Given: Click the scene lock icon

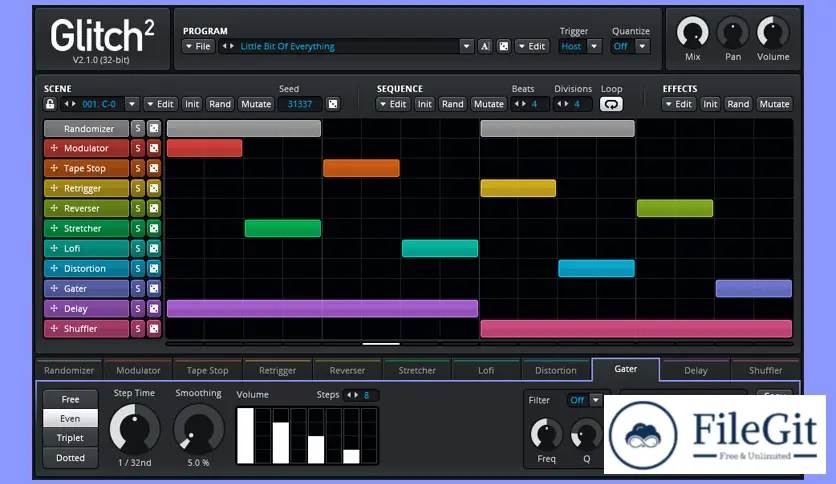Looking at the screenshot, I should (50, 104).
